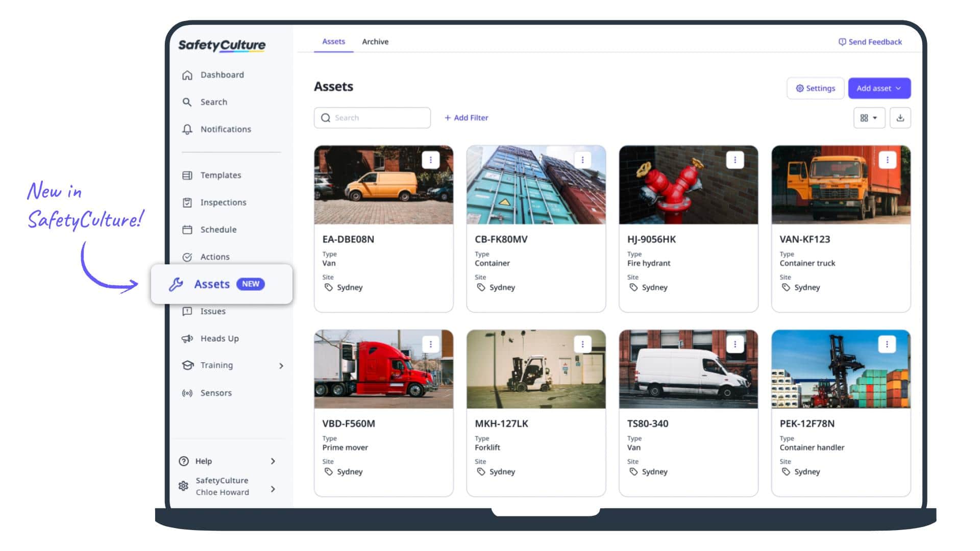Click the download assets icon

(x=900, y=118)
